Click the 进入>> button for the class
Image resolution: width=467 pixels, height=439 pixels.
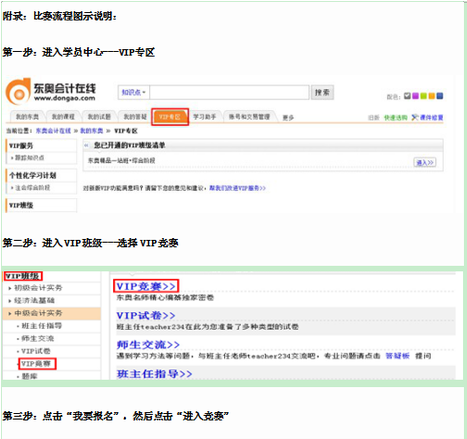pos(425,162)
